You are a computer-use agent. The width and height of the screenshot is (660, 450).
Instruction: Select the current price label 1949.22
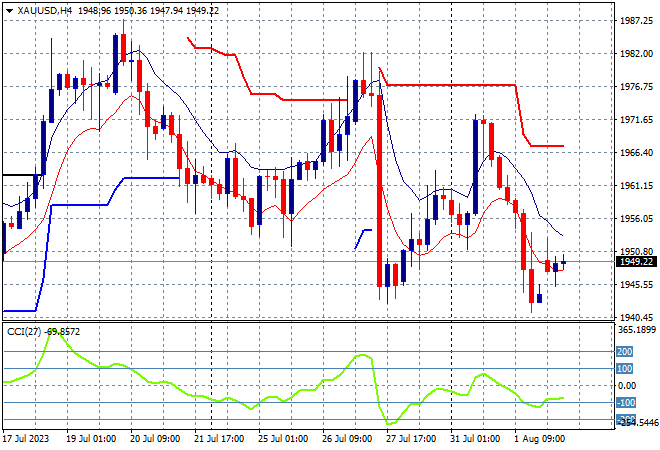[636, 262]
